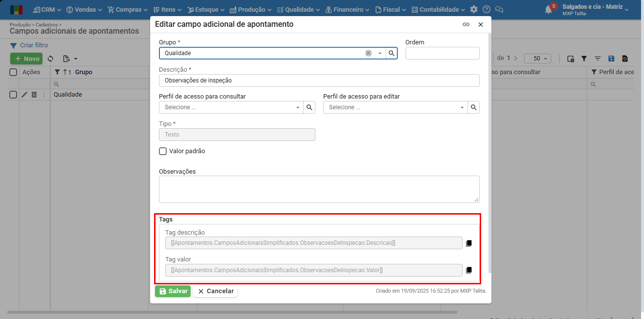Image resolution: width=644 pixels, height=319 pixels.
Task: Expand Perfil de acesso para editar dropdown
Action: (x=462, y=107)
